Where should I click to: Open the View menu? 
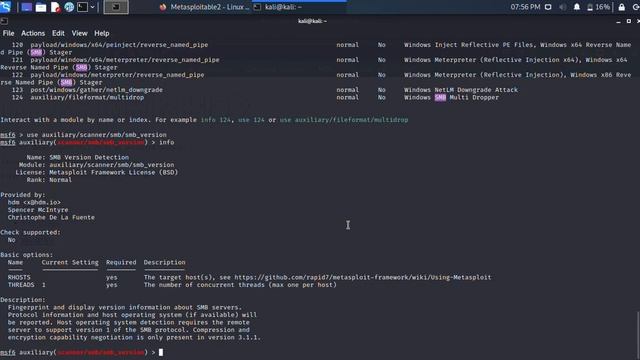[80, 33]
